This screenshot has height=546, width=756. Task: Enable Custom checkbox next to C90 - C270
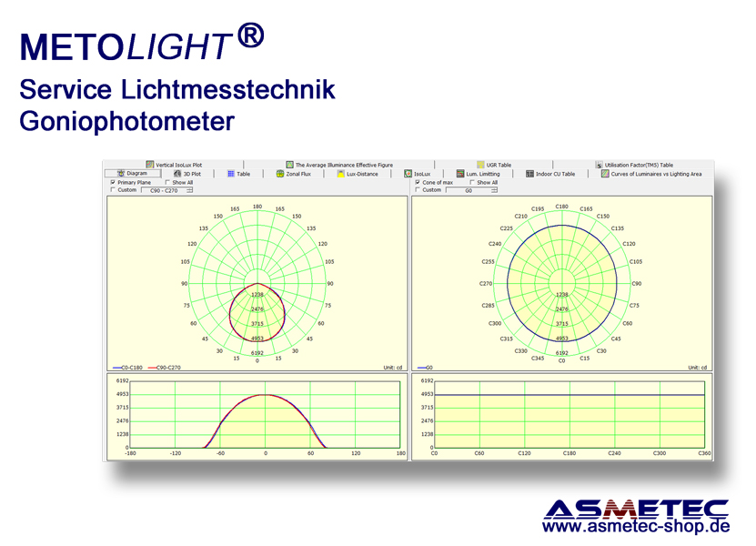[x=113, y=190]
